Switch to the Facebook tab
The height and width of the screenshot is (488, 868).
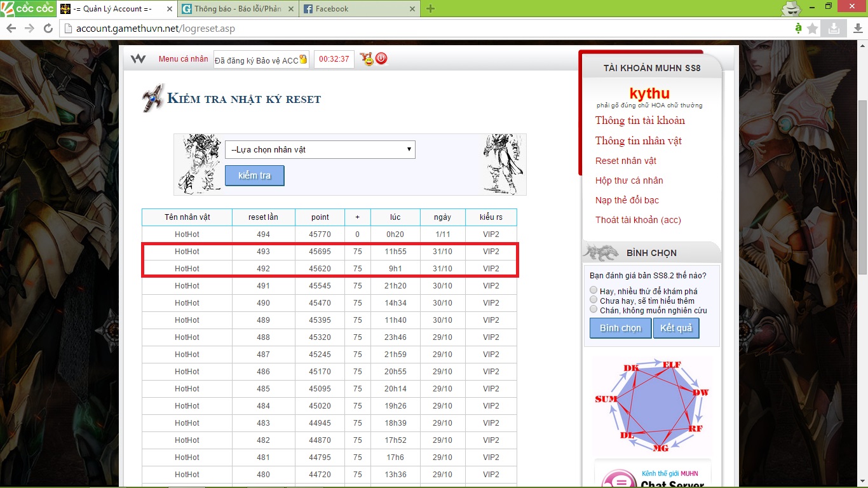pos(360,9)
